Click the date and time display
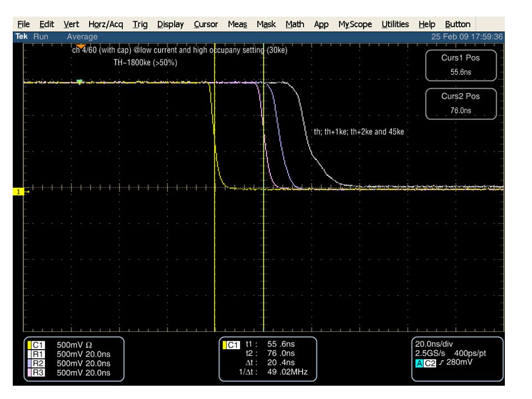532x399 pixels. [467, 37]
